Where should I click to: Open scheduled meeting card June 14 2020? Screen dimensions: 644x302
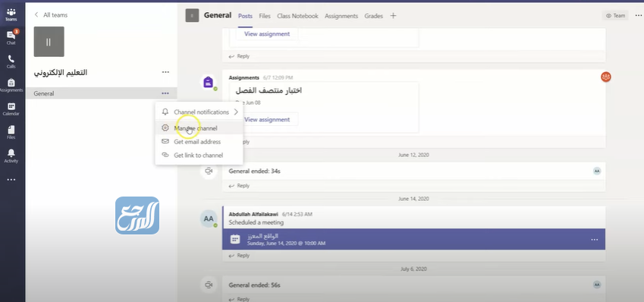pyautogui.click(x=413, y=239)
